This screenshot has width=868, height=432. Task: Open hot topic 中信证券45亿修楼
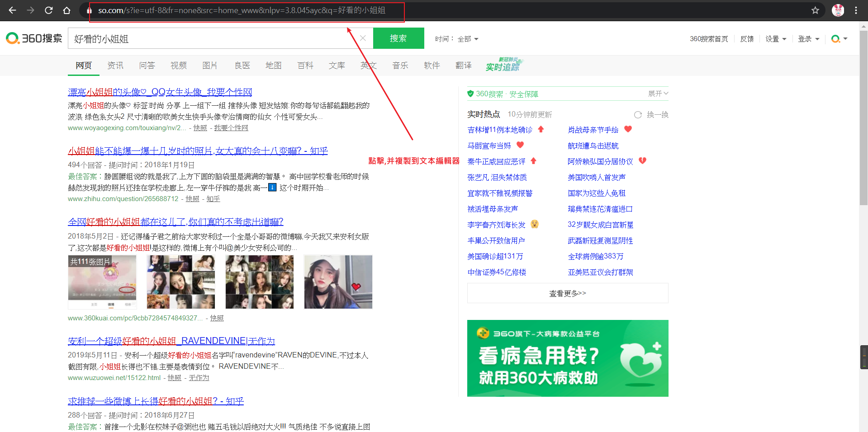(497, 272)
